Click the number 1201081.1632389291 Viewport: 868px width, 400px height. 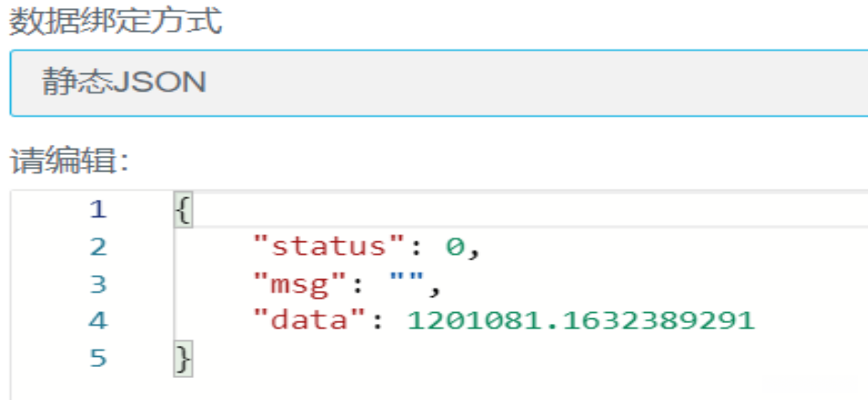pos(580,321)
